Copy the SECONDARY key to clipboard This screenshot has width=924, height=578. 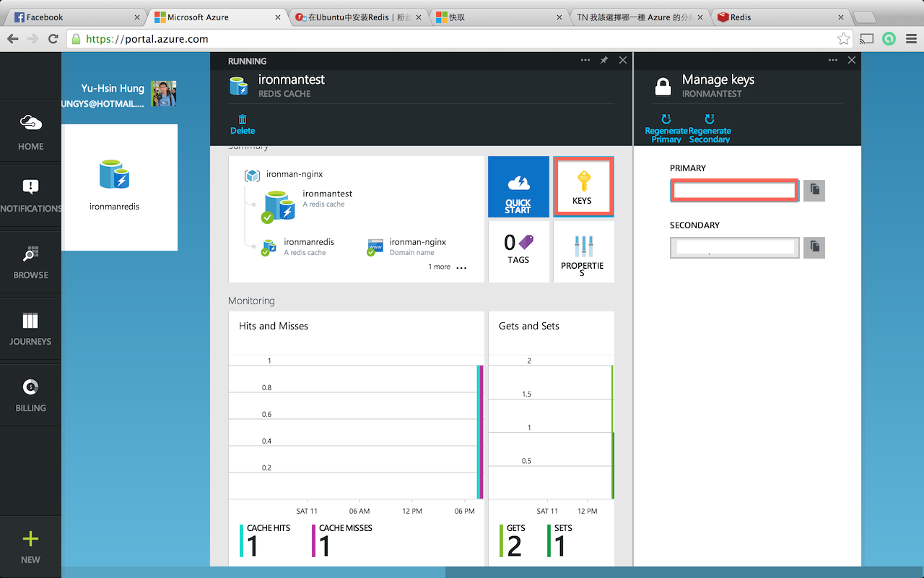tap(814, 247)
